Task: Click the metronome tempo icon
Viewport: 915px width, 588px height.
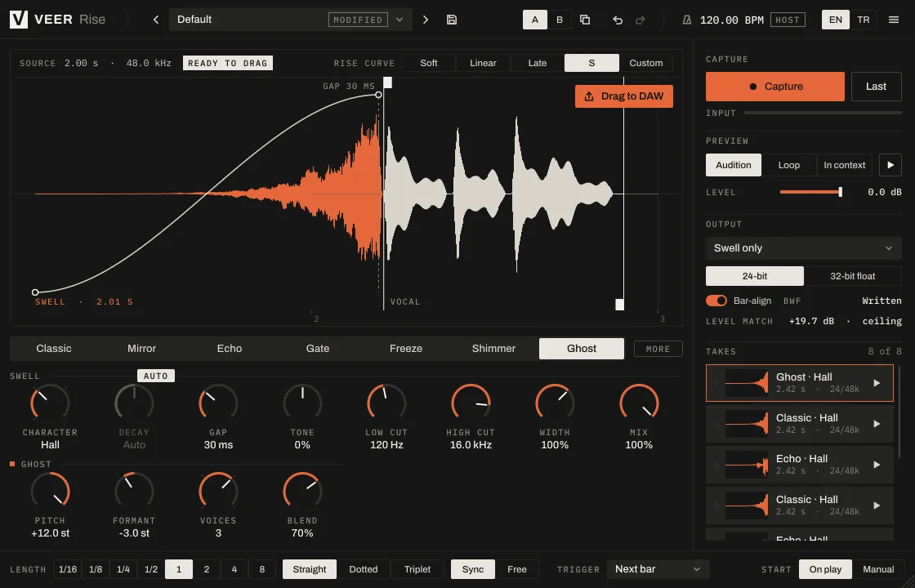Action: pyautogui.click(x=687, y=20)
